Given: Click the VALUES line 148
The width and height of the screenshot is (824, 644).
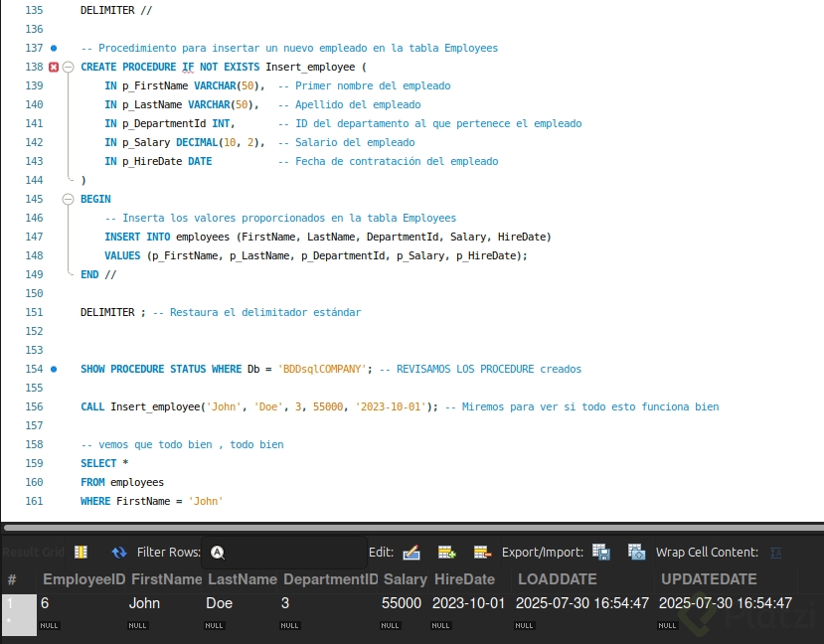Looking at the screenshot, I should (316, 255).
